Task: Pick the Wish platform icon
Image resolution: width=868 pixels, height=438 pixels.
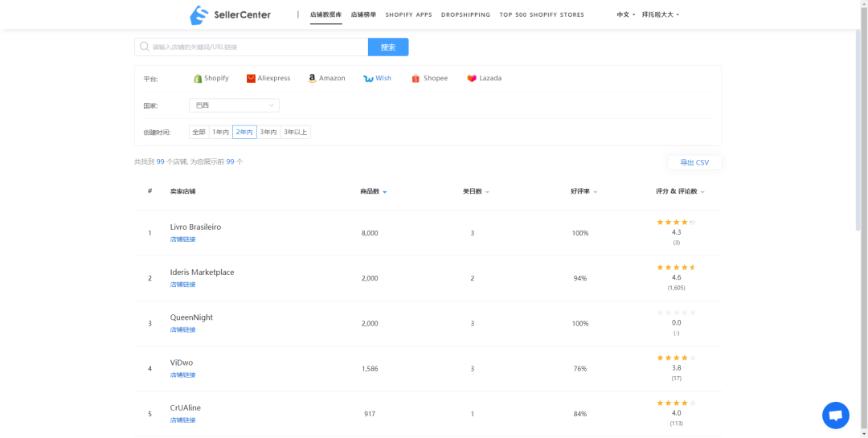Action: click(368, 79)
